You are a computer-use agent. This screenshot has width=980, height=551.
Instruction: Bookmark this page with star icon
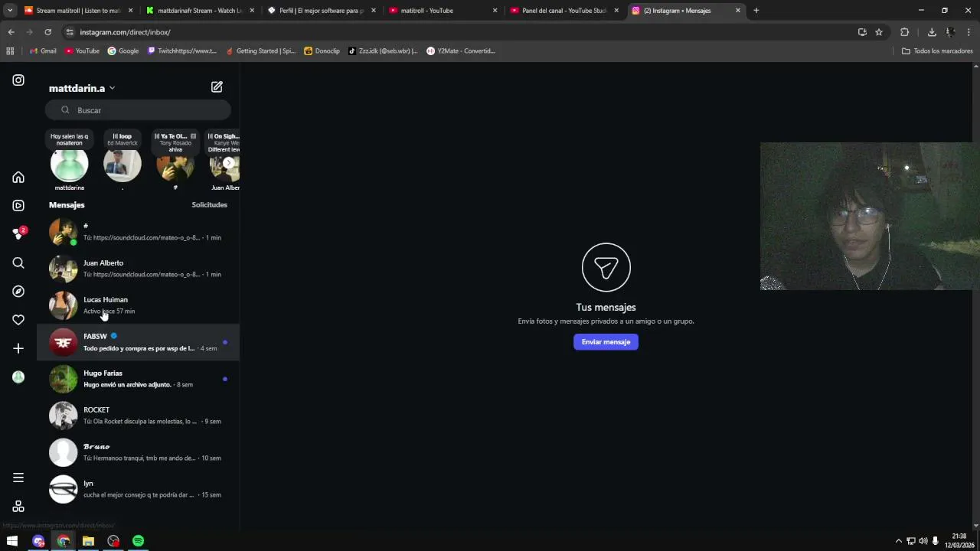pyautogui.click(x=879, y=32)
